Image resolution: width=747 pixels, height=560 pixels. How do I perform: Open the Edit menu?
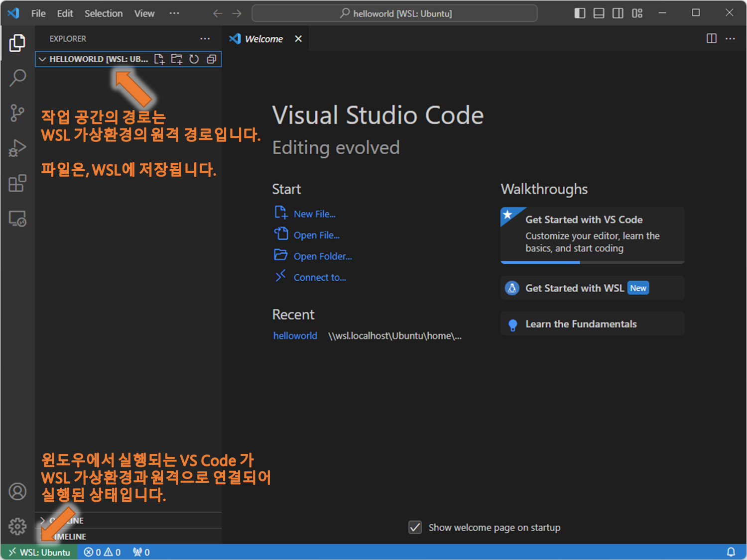[65, 13]
